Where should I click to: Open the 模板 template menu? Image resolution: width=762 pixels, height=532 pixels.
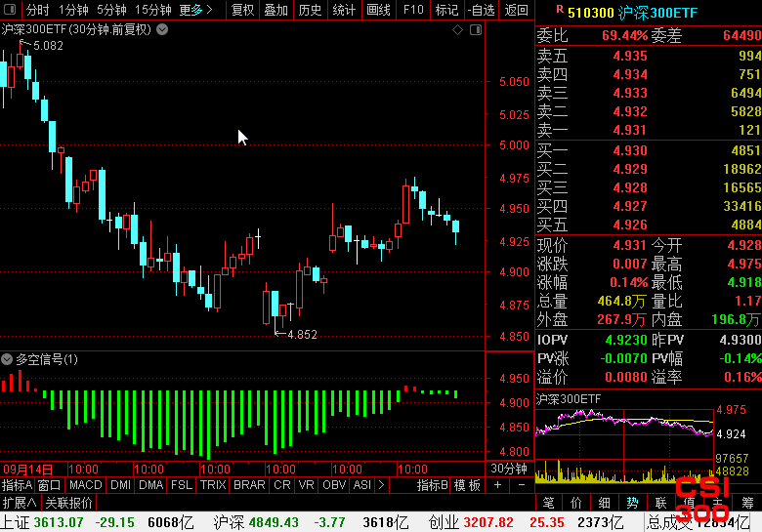[x=467, y=485]
